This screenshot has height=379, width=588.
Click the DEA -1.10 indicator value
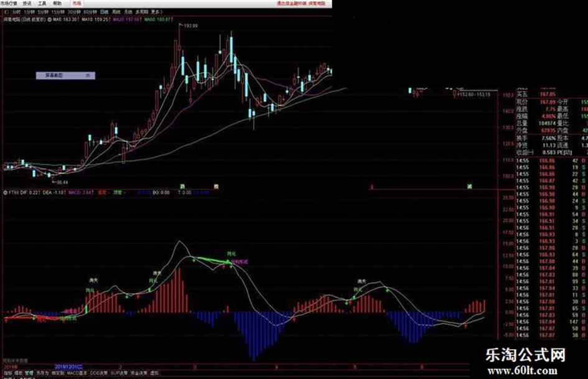click(54, 192)
